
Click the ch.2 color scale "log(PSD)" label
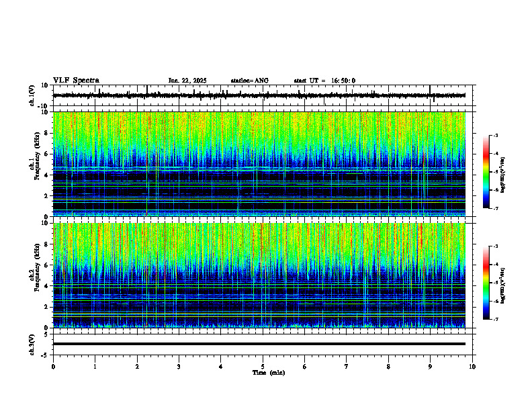503,285
